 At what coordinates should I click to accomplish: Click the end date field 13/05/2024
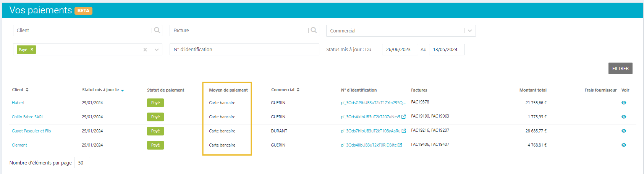[446, 50]
